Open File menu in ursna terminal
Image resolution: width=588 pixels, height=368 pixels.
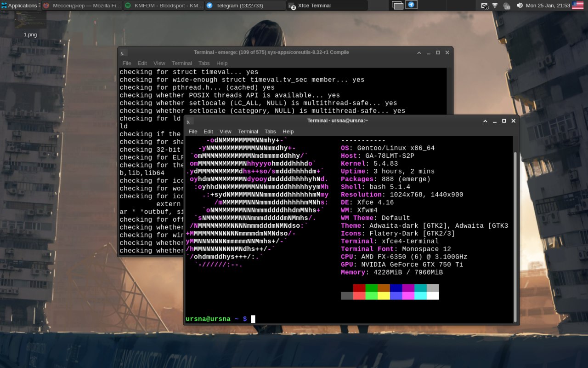point(193,131)
